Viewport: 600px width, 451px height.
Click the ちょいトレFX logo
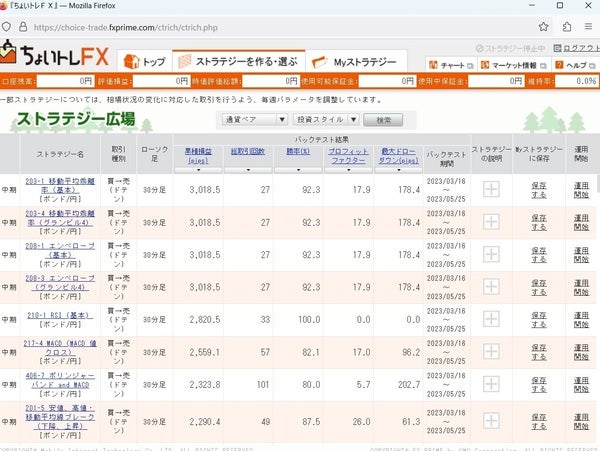point(55,55)
